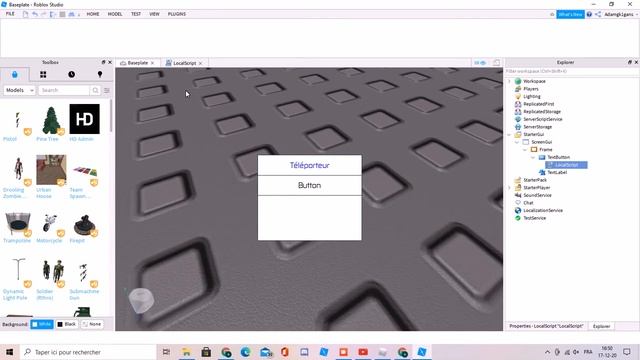Open the username account dropdown
640x360 pixels.
click(621, 14)
